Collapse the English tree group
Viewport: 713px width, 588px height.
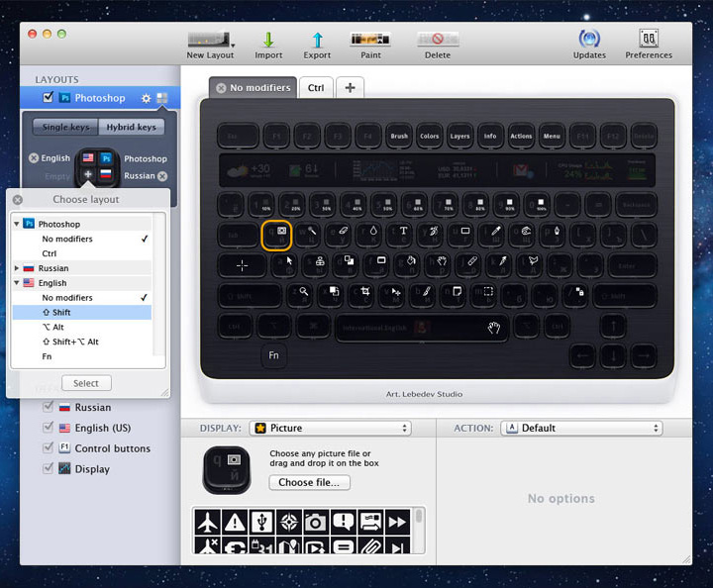pyautogui.click(x=17, y=283)
